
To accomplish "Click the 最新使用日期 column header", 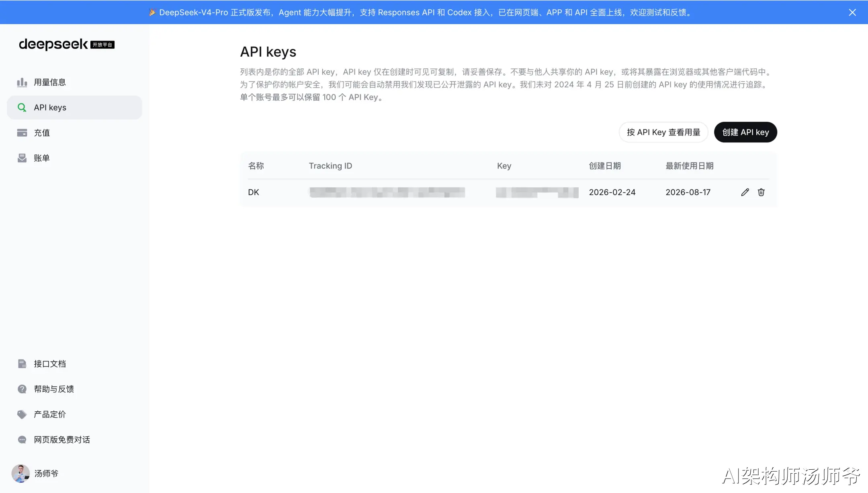I will 690,166.
